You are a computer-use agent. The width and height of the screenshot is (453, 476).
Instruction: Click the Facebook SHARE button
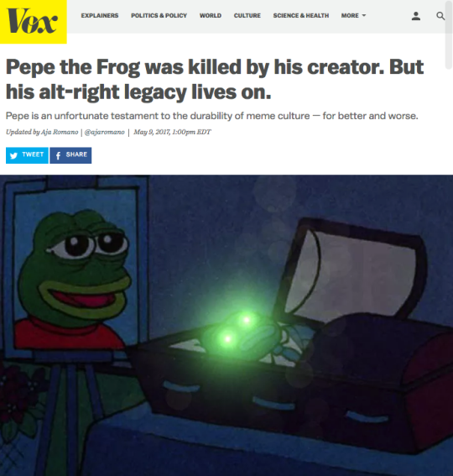(70, 155)
